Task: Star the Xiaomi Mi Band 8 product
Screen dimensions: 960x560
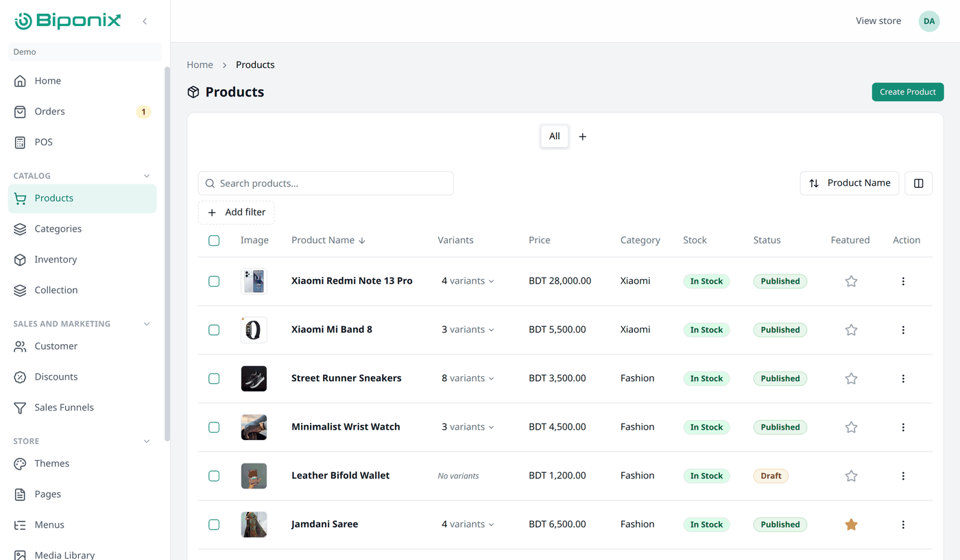Action: pos(851,330)
